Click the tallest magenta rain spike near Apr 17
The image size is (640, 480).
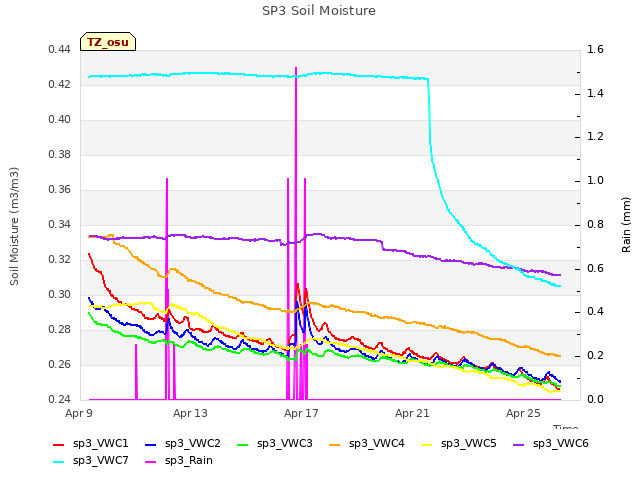click(x=296, y=163)
